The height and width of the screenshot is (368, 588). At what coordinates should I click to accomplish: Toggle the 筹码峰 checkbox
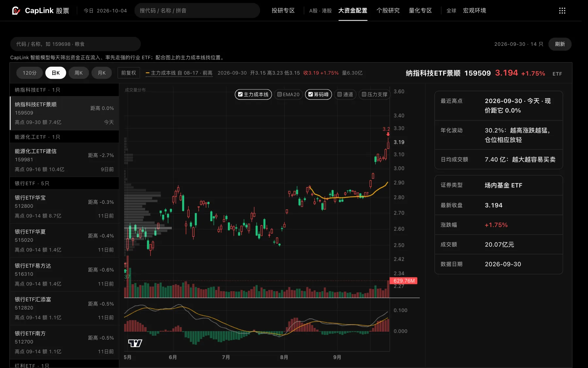point(318,95)
